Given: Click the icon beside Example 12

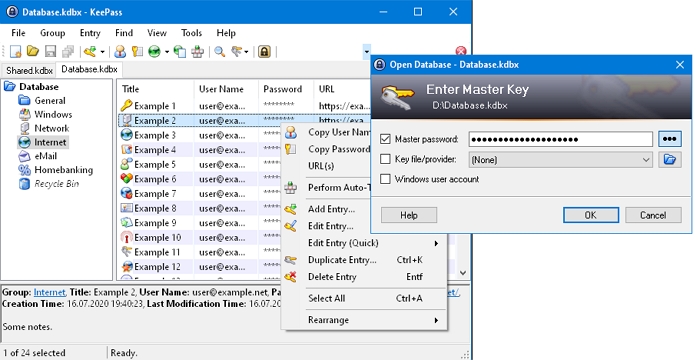Looking at the screenshot, I should [x=127, y=267].
